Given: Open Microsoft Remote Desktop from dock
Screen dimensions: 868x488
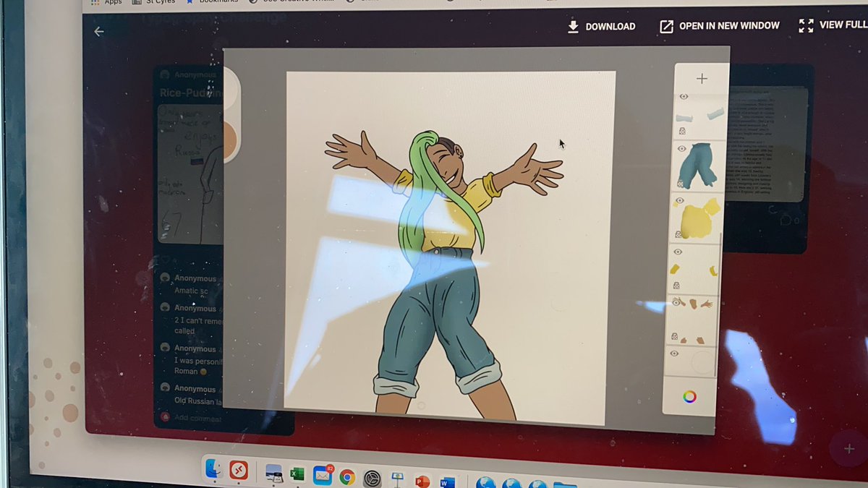Looking at the screenshot, I should [x=239, y=471].
